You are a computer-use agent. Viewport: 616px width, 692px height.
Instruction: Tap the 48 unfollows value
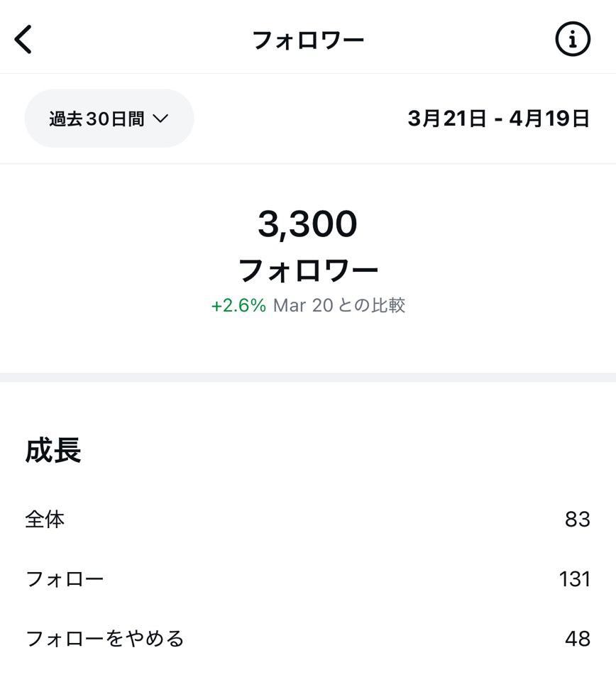[577, 639]
